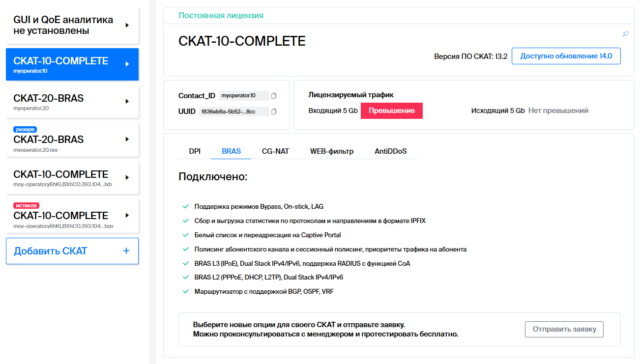Click the pin icon in license header

(625, 34)
